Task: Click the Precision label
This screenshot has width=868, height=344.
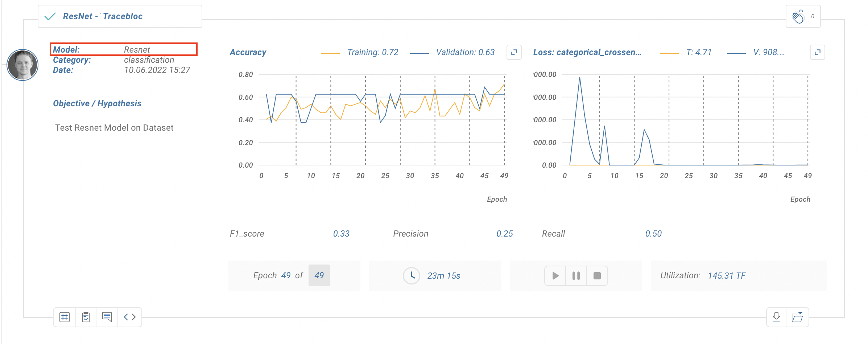Action: tap(411, 234)
